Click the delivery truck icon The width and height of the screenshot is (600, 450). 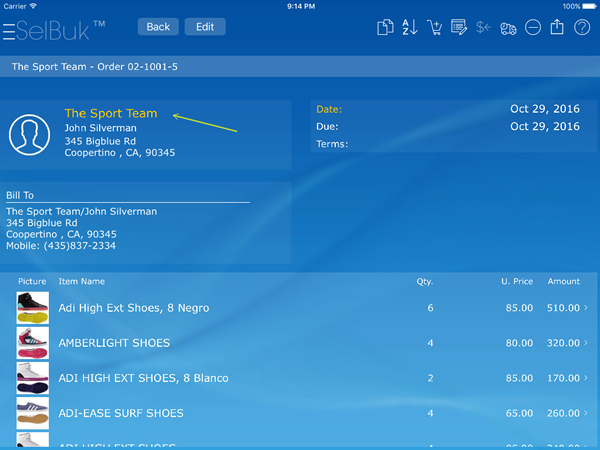[x=508, y=28]
